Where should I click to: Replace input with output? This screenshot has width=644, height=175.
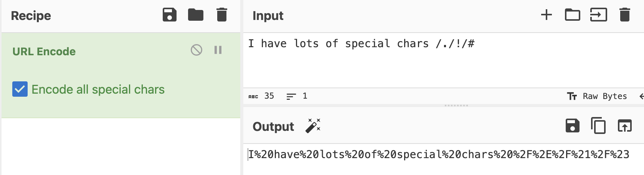pyautogui.click(x=624, y=126)
